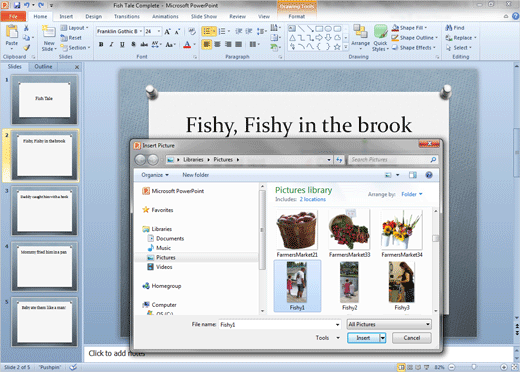Click New folder in dialog toolbar
This screenshot has height=372, width=520.
(x=196, y=175)
